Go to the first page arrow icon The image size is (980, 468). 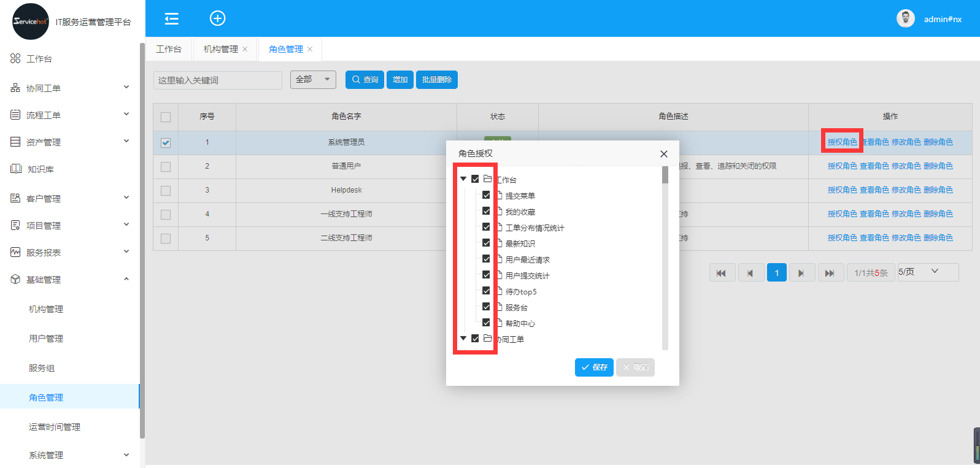pyautogui.click(x=722, y=273)
